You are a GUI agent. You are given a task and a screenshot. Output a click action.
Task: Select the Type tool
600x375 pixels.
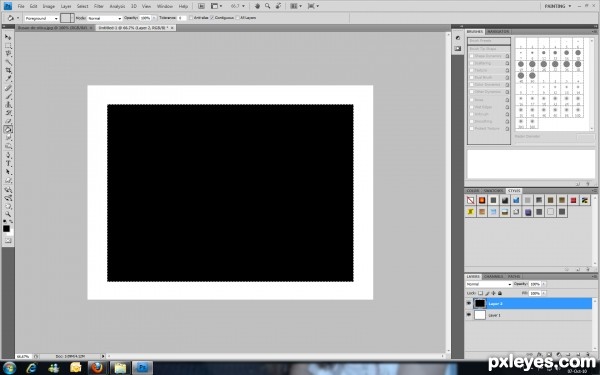click(8, 164)
